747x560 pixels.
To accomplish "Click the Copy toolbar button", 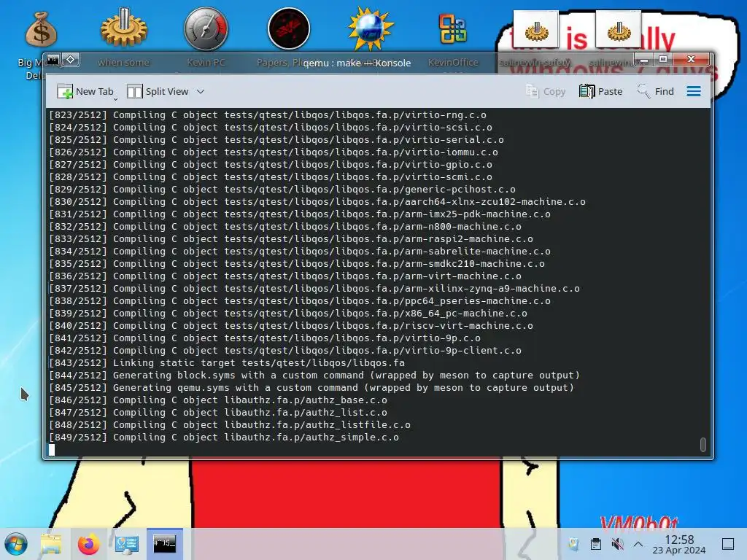I will pos(546,91).
